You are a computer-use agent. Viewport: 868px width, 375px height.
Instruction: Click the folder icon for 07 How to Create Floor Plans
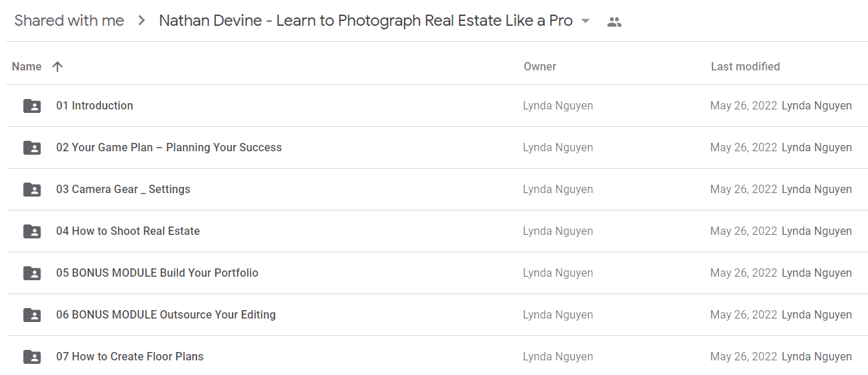[x=32, y=357]
